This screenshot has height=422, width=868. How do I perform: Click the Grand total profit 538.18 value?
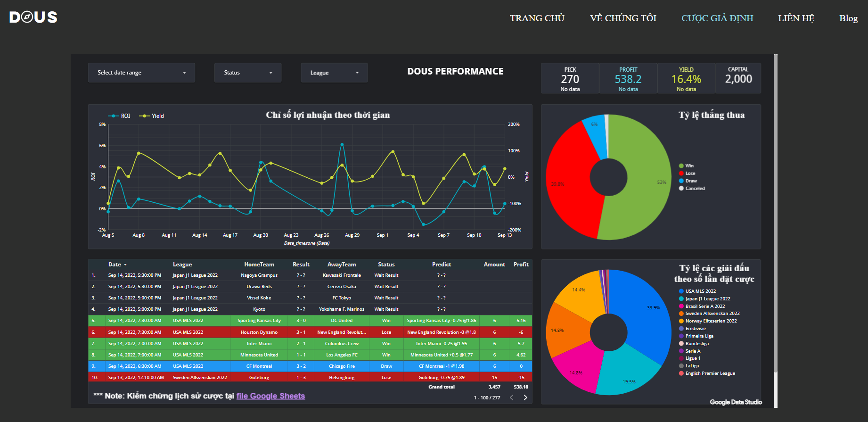(x=521, y=387)
